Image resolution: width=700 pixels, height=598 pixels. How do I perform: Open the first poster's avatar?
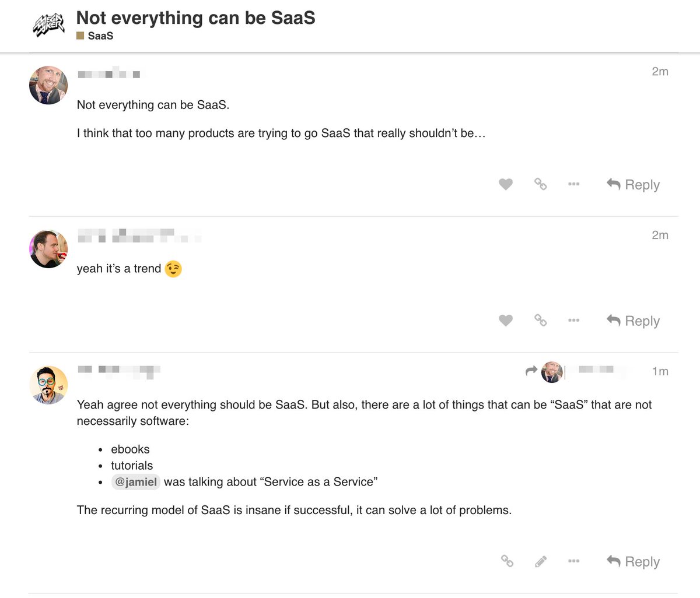click(x=48, y=85)
